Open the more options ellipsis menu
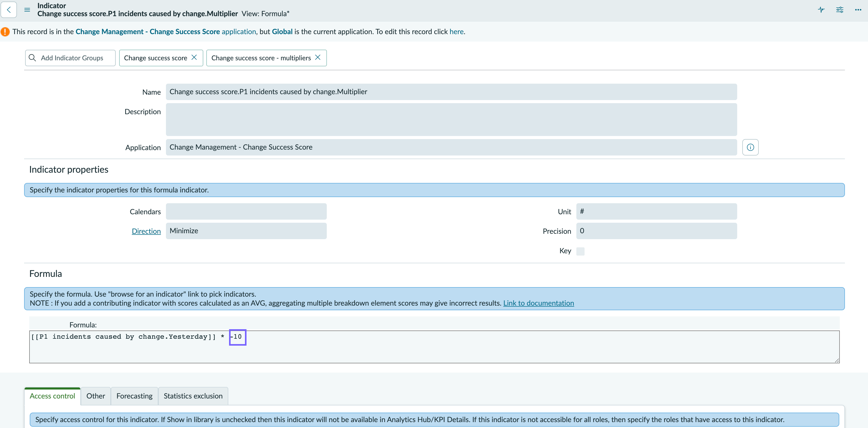Viewport: 868px width, 428px height. point(858,9)
